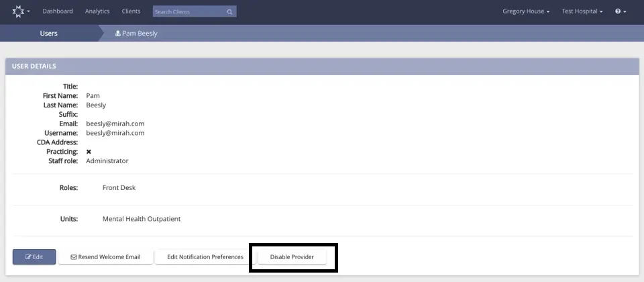This screenshot has height=282, width=644.
Task: Click the USER DETAILS panel header
Action: click(x=322, y=66)
